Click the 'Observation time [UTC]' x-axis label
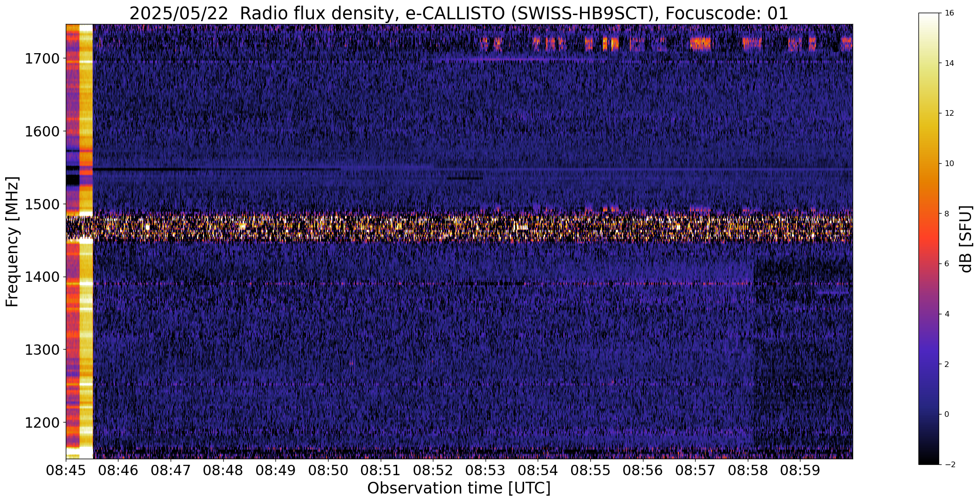980x502 pixels. 459,488
